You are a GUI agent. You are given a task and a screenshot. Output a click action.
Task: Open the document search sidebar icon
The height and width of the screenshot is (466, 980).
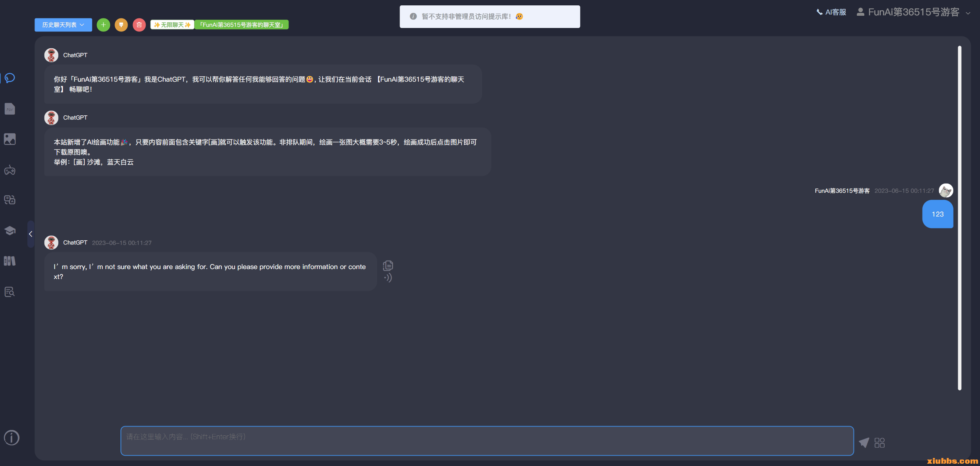pos(10,292)
